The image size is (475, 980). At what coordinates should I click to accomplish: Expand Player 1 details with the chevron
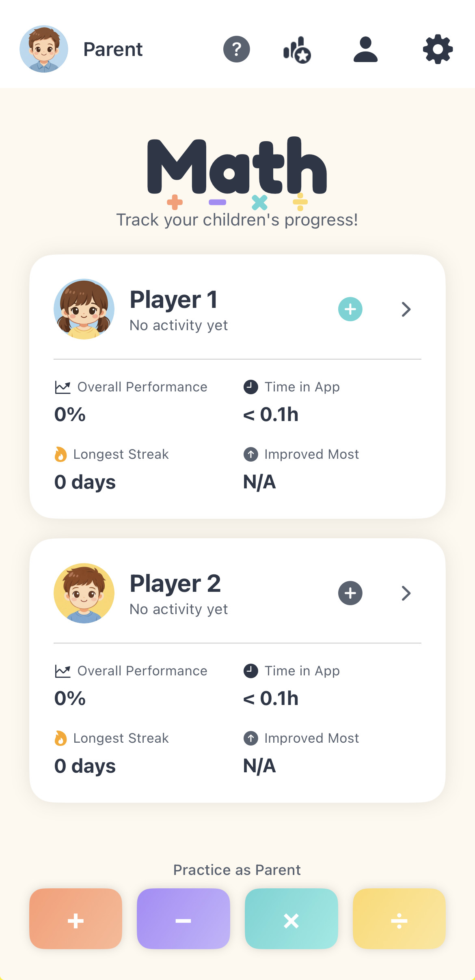[x=406, y=309]
